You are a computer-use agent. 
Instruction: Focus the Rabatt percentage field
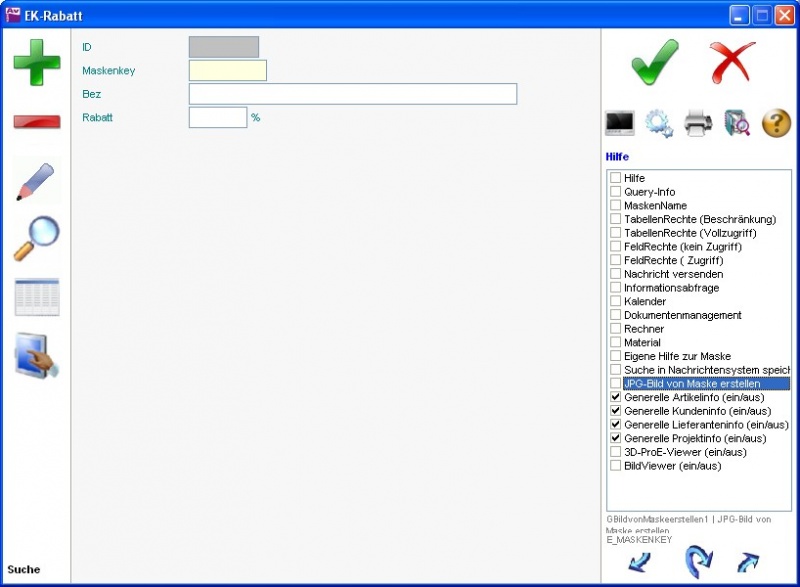(217, 118)
